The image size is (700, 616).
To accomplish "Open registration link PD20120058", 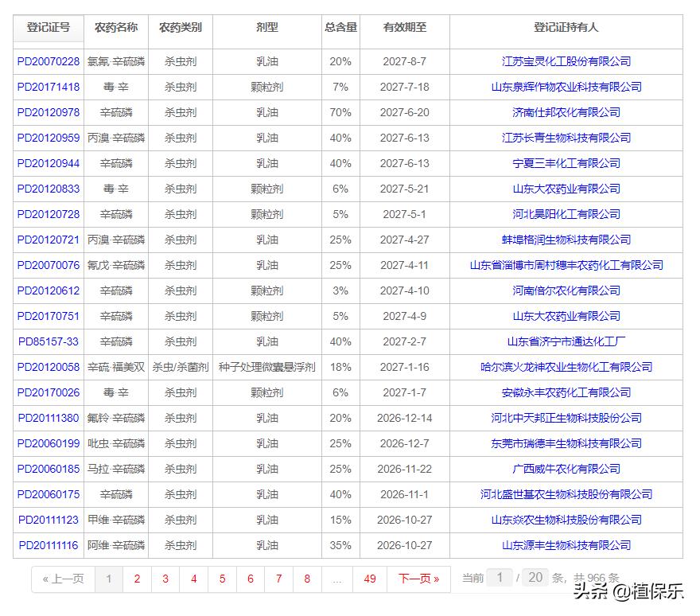I will (x=49, y=367).
